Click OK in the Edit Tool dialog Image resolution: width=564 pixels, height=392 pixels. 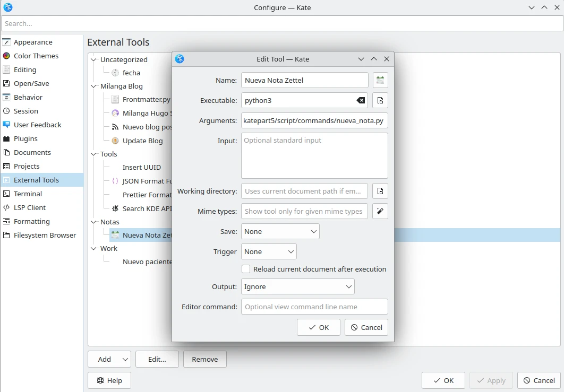coord(319,327)
